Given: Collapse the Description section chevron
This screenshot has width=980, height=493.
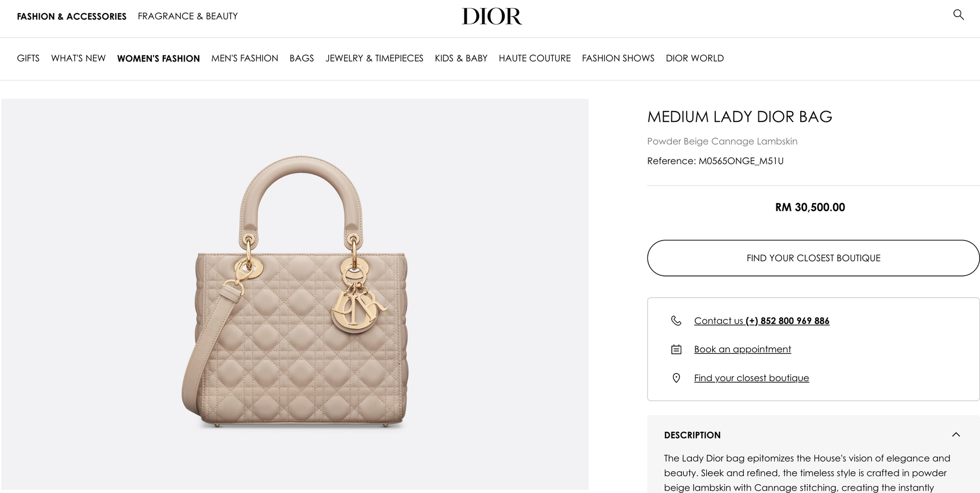Looking at the screenshot, I should [956, 434].
